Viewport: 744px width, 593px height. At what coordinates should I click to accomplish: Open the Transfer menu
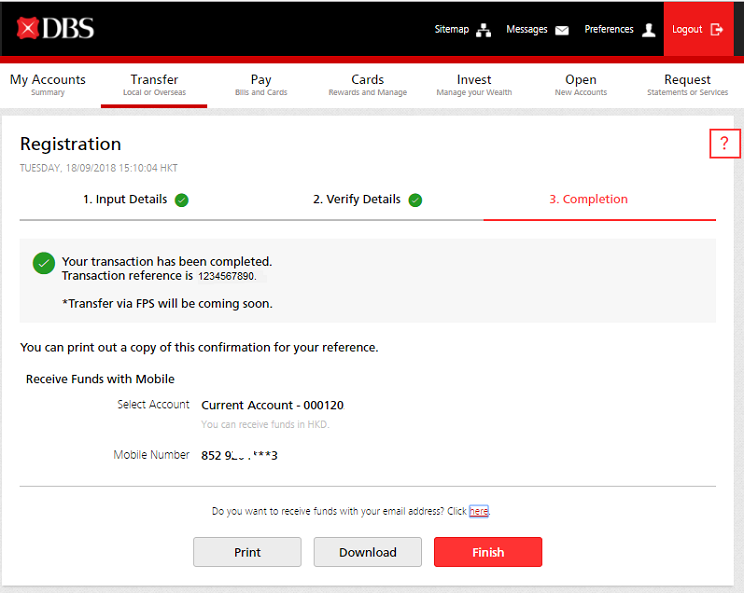[154, 85]
